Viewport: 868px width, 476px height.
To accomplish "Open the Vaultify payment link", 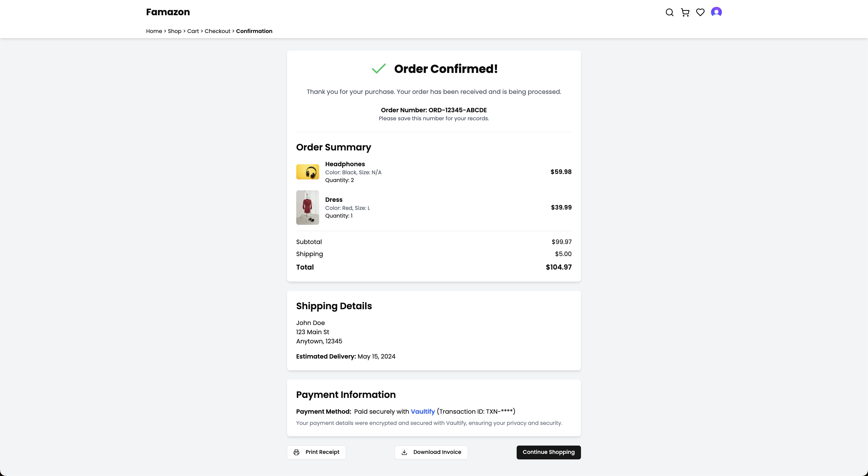I will pyautogui.click(x=423, y=412).
